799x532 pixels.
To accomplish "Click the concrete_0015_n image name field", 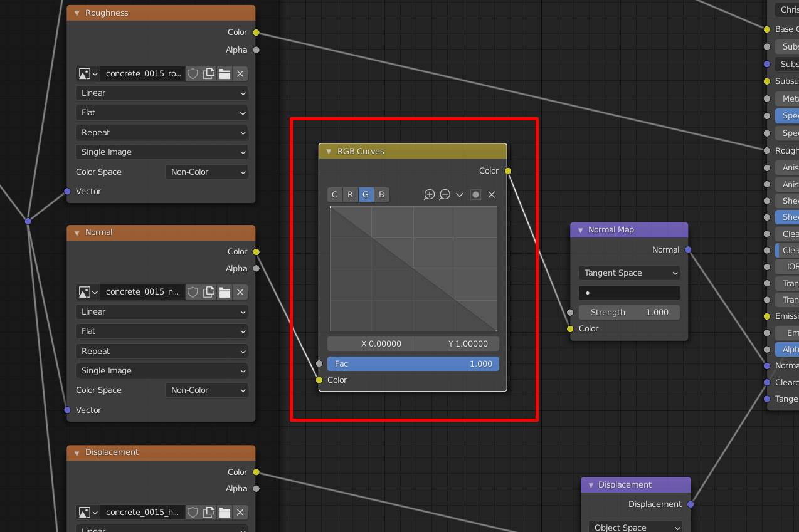I will [x=143, y=292].
